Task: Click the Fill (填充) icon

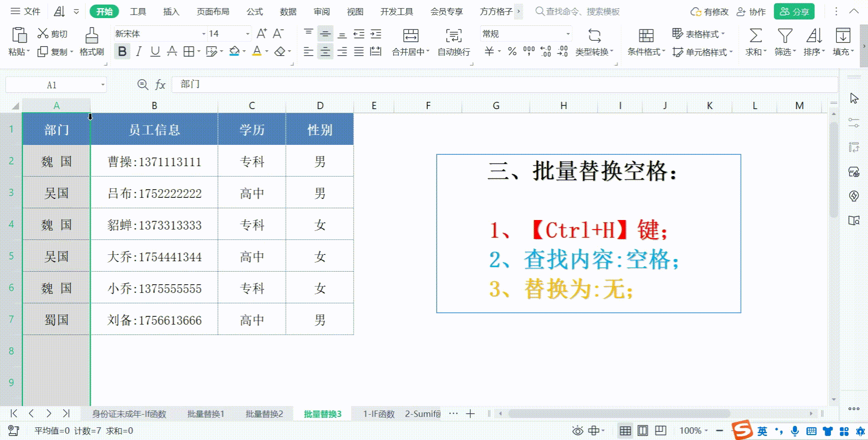Action: pos(843,35)
